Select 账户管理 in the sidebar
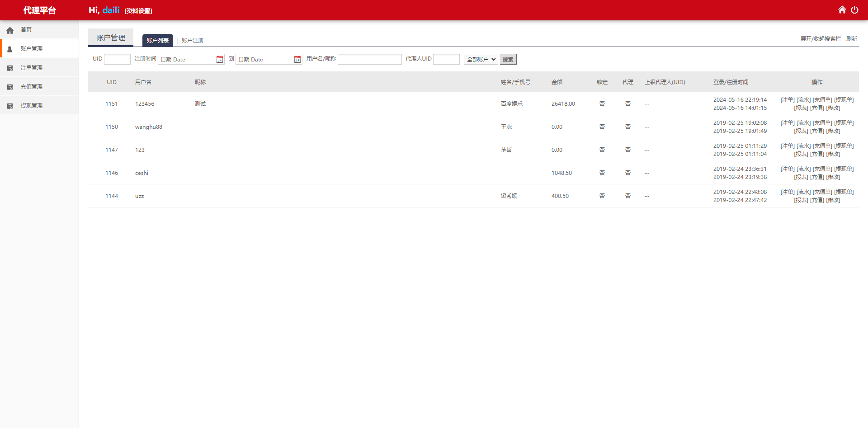Viewport: 868px width, 428px height. 39,49
